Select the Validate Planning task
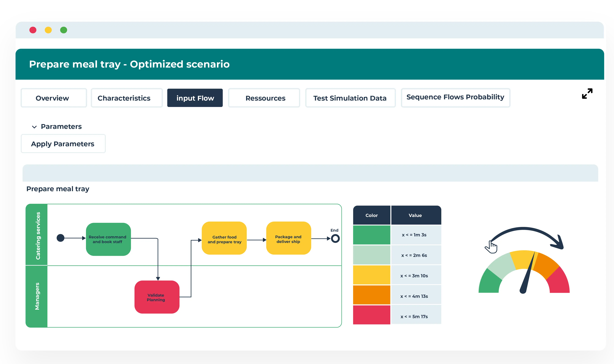This screenshot has width=614, height=364. [x=157, y=297]
